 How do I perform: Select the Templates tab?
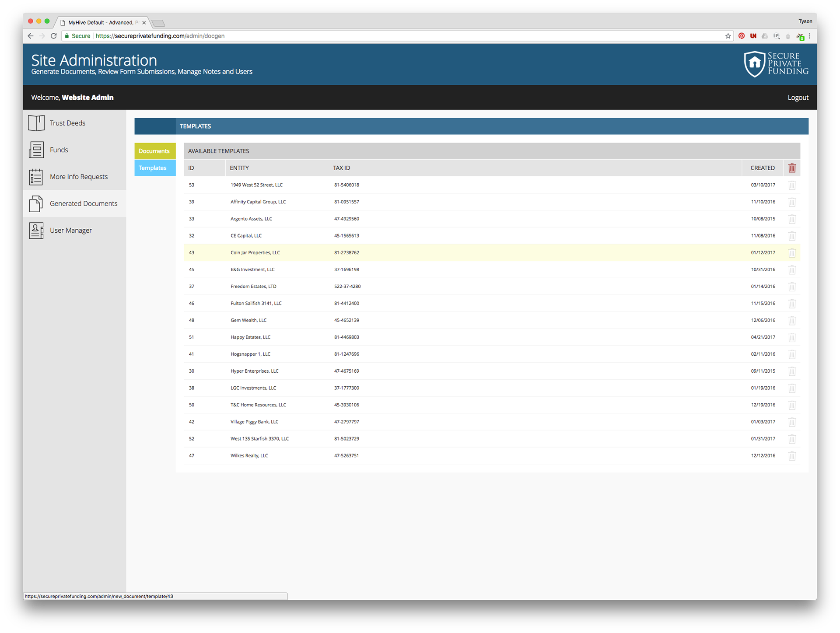click(155, 168)
